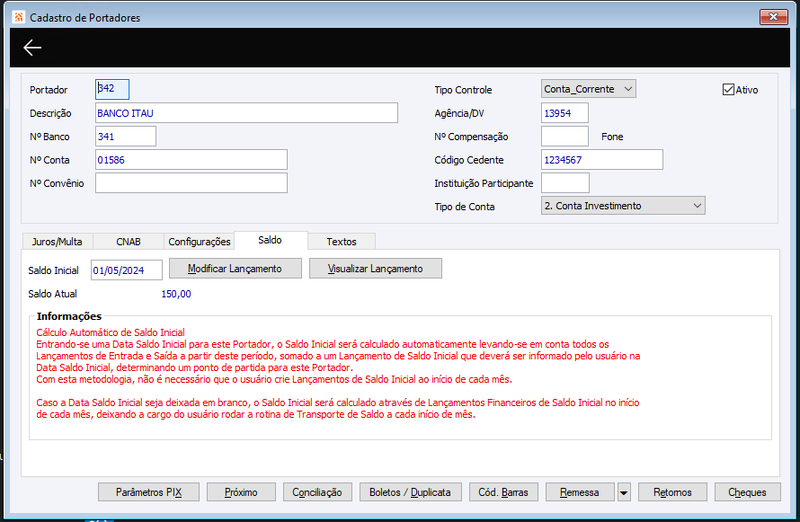The image size is (800, 522).
Task: Open the Configurações tab
Action: tap(199, 242)
